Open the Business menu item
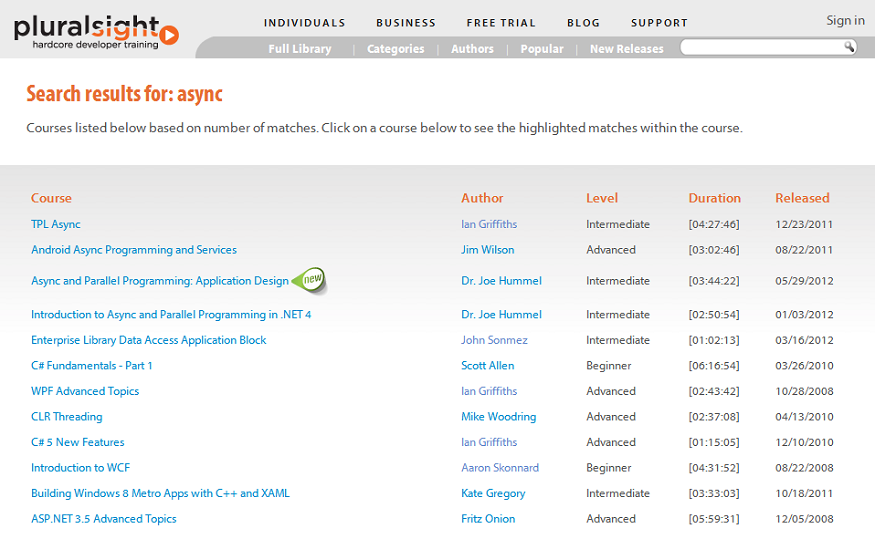The width and height of the screenshot is (875, 539). click(406, 23)
